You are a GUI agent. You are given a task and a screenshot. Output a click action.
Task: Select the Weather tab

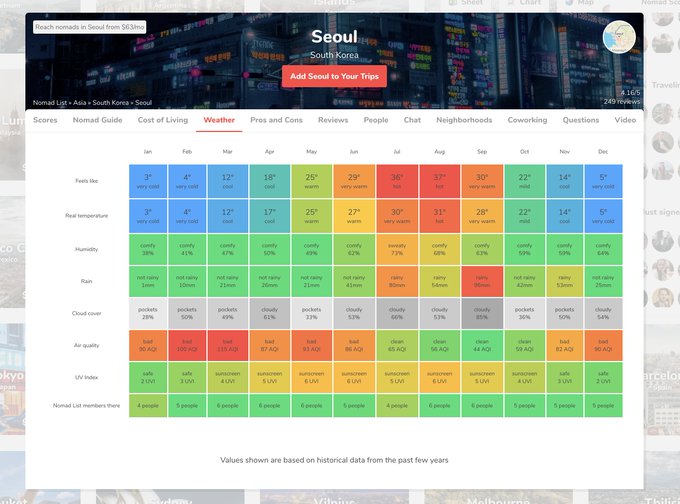(219, 120)
